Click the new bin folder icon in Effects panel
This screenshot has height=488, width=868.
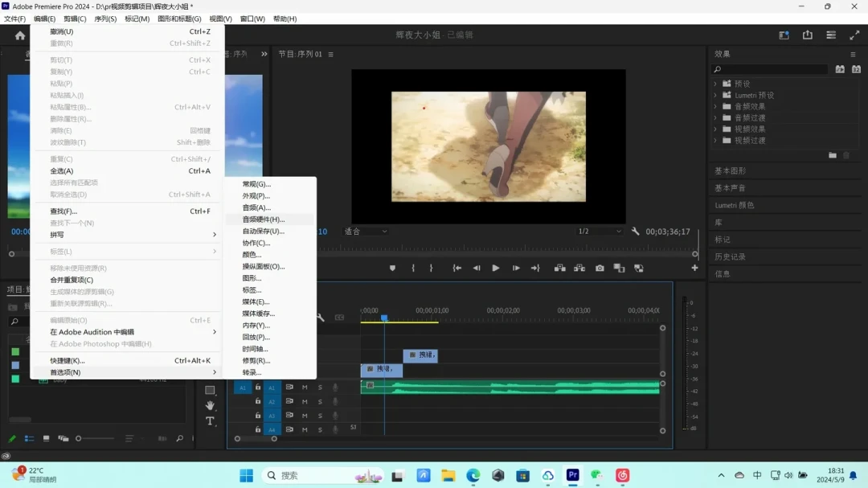833,155
